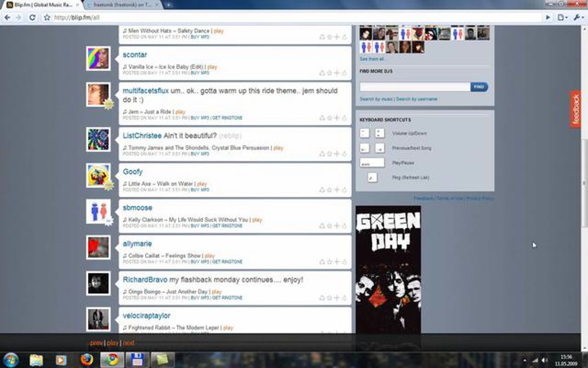Open scontar's profile via username link
The width and height of the screenshot is (588, 368).
(135, 55)
